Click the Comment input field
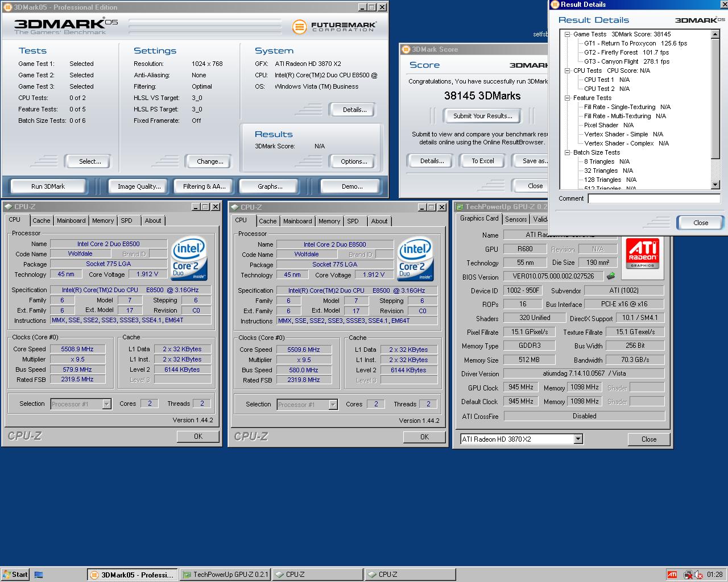Viewport: 728px width, 582px height. 654,198
